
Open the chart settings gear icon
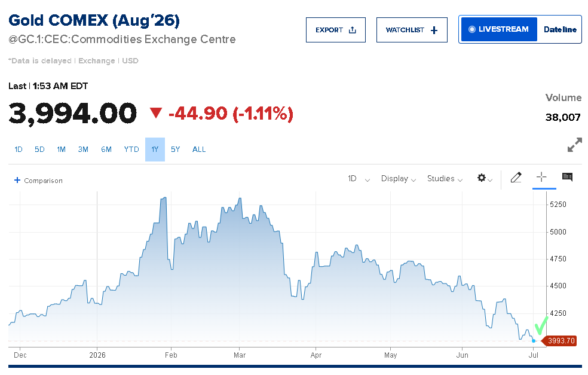click(482, 178)
